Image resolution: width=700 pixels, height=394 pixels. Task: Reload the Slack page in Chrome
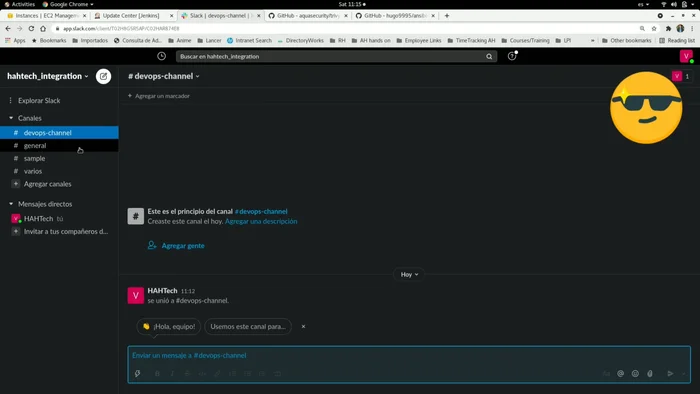[31, 28]
